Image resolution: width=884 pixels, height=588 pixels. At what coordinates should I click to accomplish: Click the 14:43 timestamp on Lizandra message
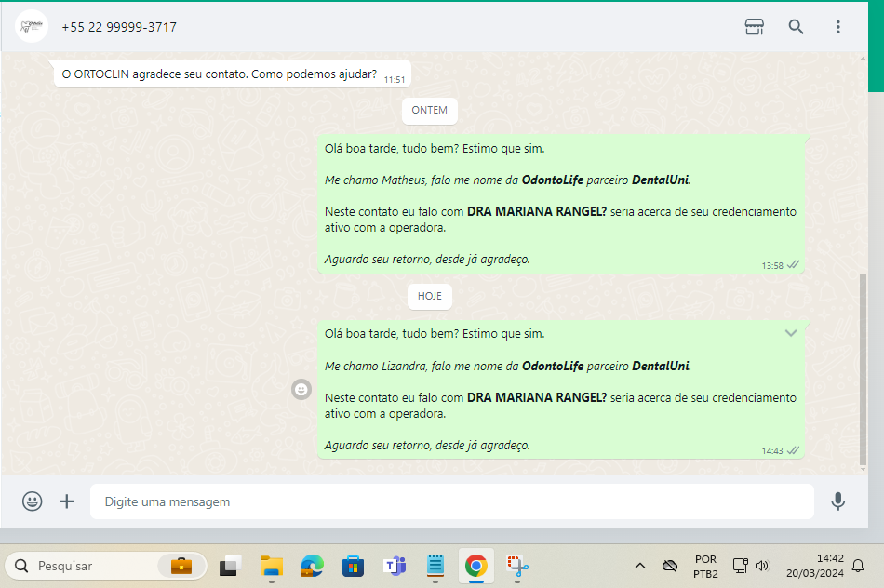tap(771, 451)
